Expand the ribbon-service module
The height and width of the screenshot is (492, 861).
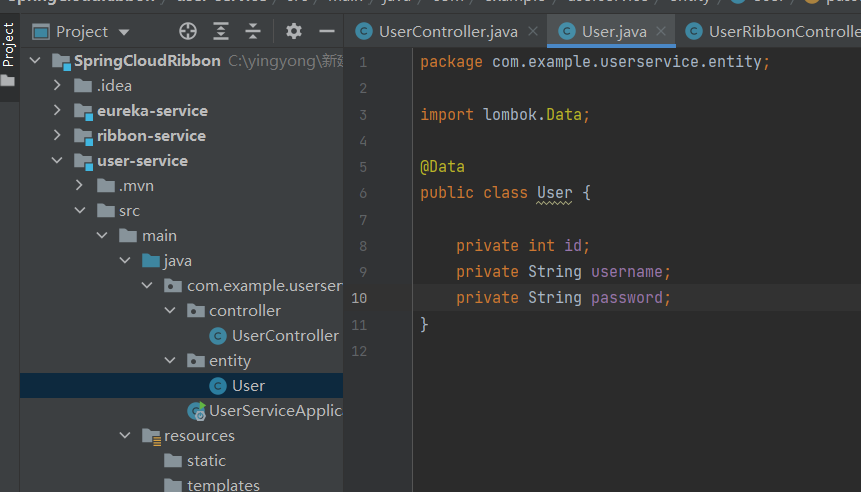[x=59, y=136]
